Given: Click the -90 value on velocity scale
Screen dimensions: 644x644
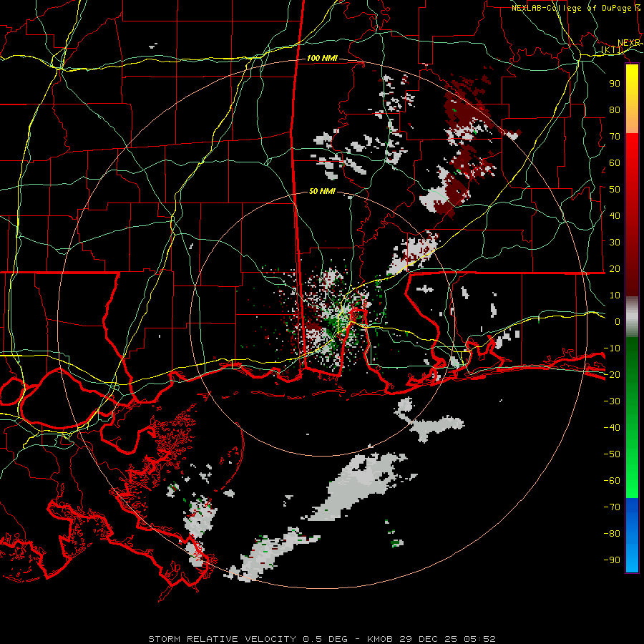Looking at the screenshot, I should click(612, 560).
